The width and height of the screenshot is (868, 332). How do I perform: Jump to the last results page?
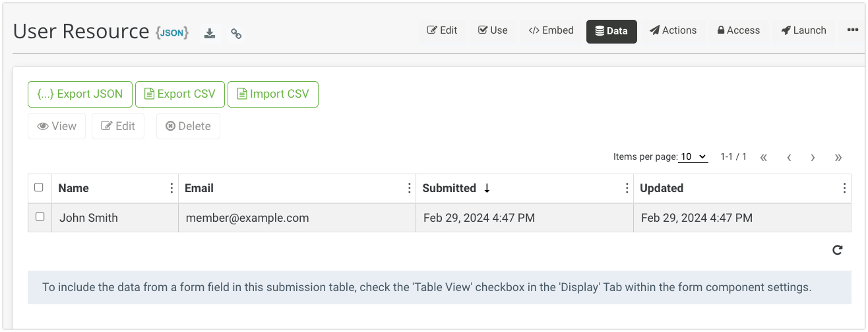838,157
